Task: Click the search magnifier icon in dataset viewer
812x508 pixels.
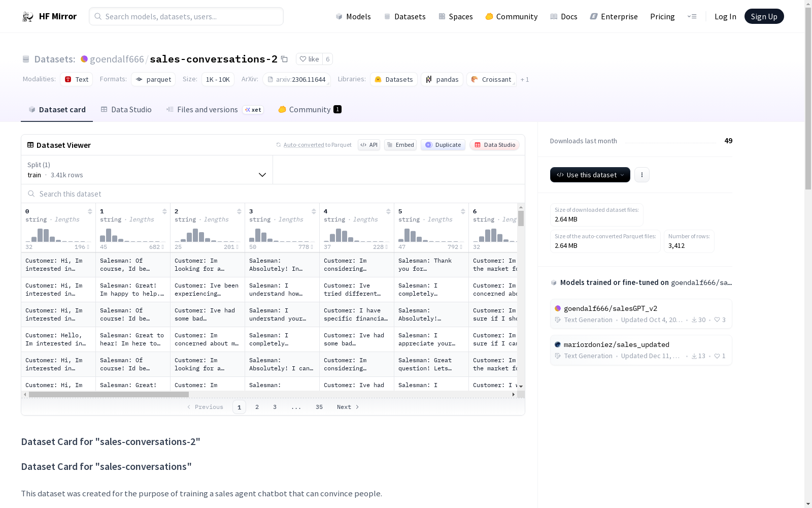Action: [31, 194]
